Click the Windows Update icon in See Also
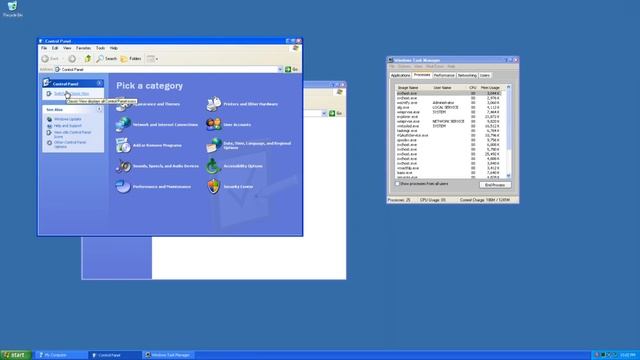Image resolution: width=640 pixels, height=360 pixels. 49,119
